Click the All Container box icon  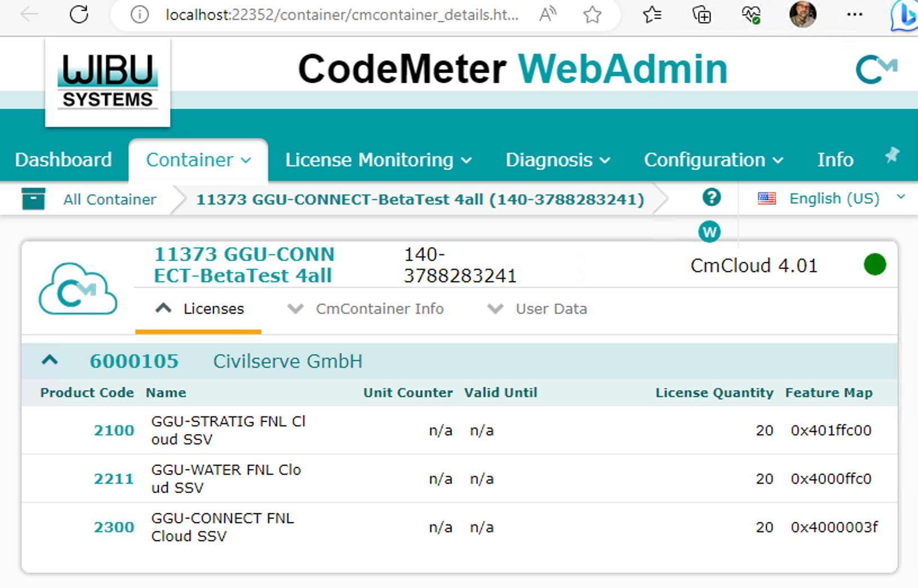click(33, 199)
